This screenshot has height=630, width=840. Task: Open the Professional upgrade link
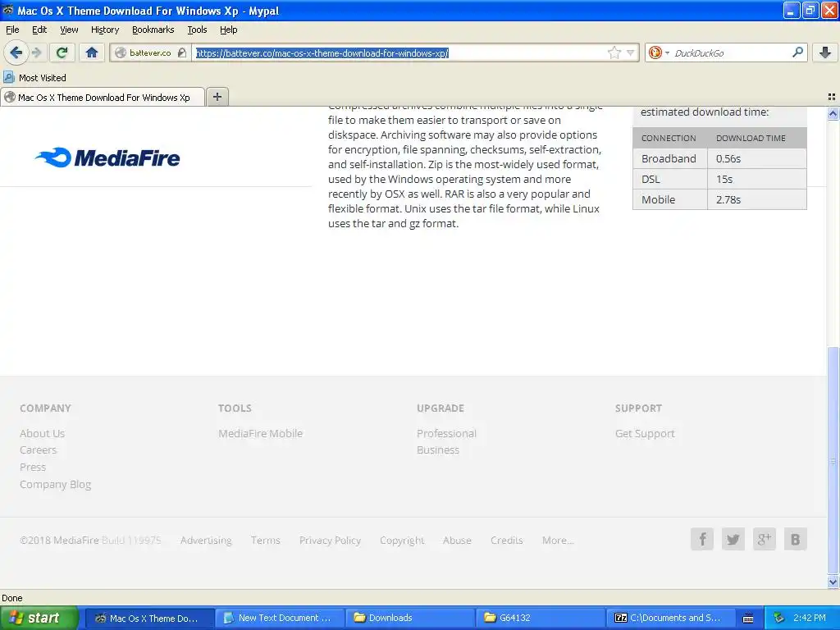(x=446, y=433)
